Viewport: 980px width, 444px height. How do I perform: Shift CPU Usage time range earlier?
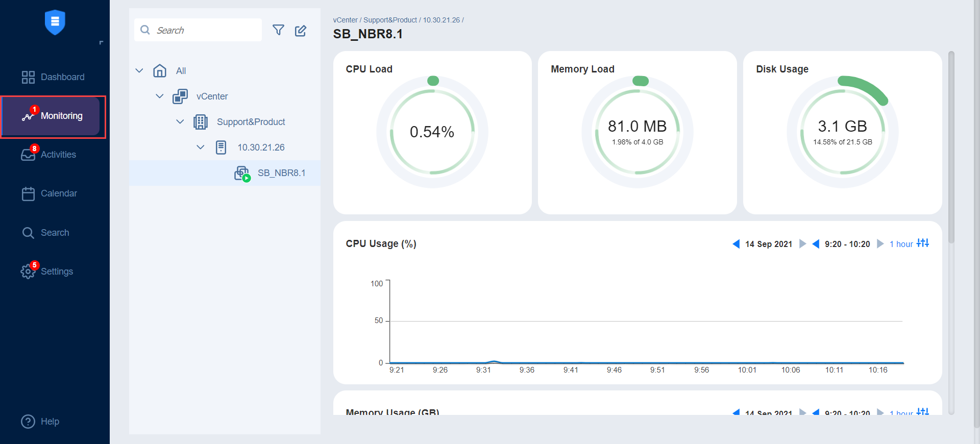816,244
